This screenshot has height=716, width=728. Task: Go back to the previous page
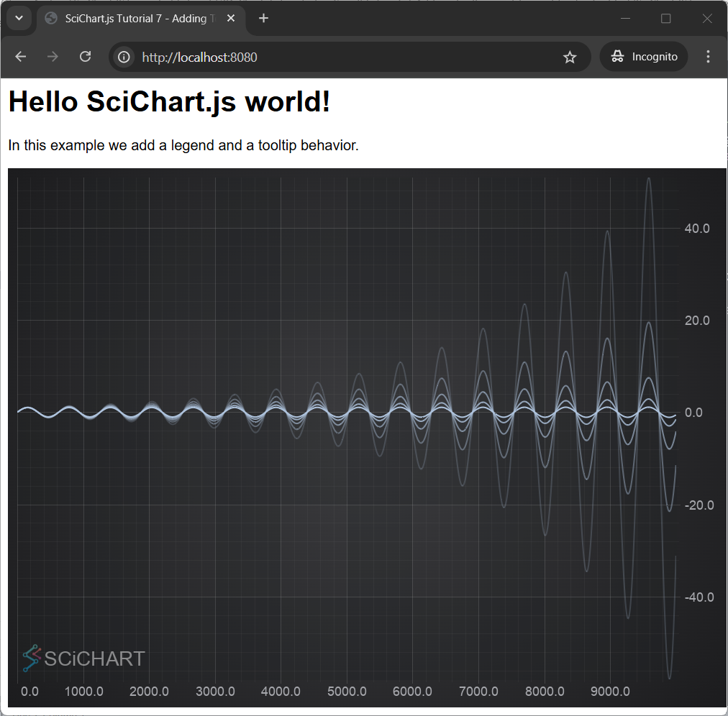tap(21, 57)
